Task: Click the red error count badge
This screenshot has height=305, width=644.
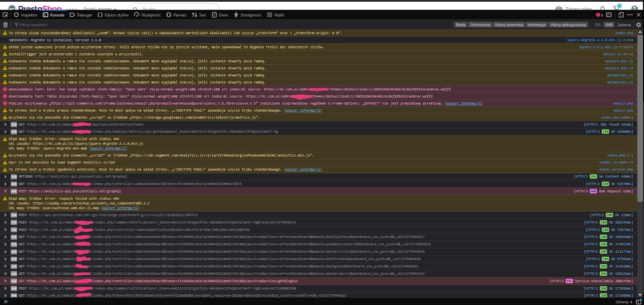Action: [x=599, y=15]
